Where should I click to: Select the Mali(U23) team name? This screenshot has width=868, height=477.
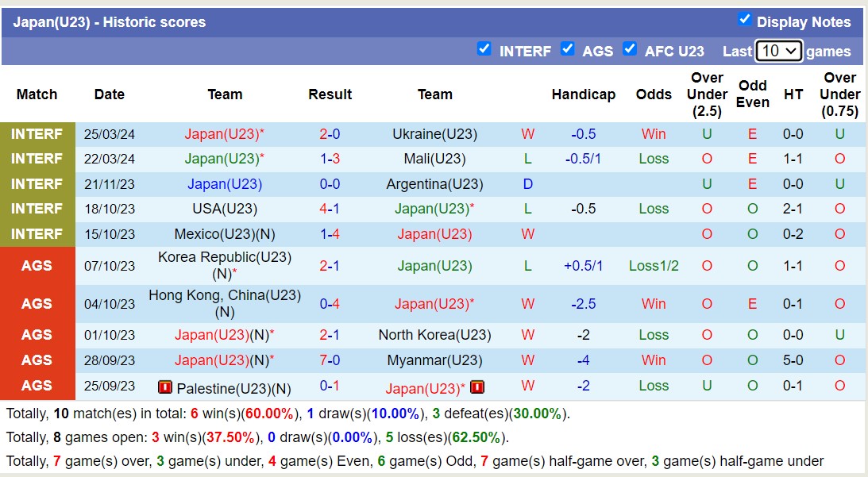coord(434,159)
